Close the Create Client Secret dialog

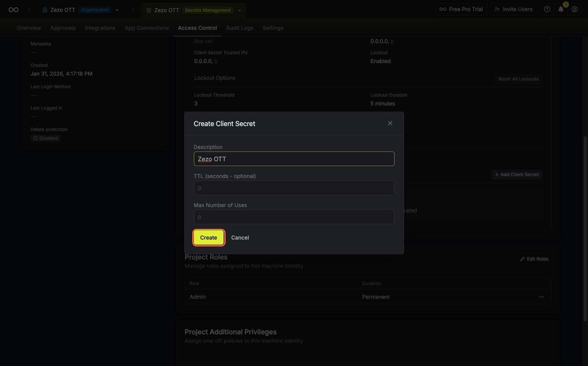[x=390, y=123]
